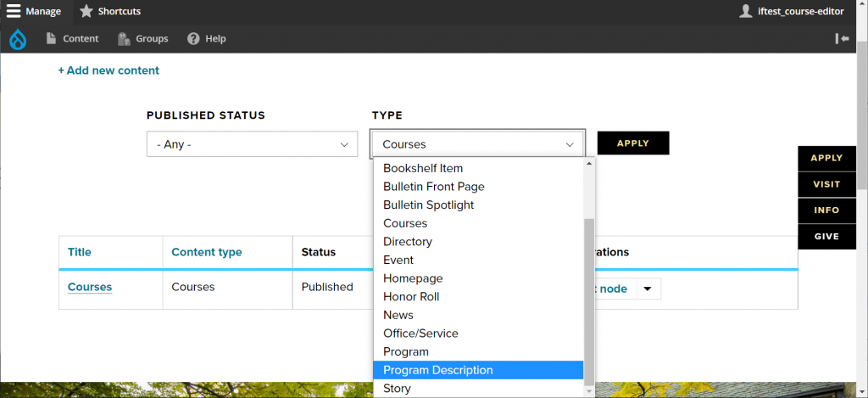Open the Manage hamburger menu

point(34,11)
